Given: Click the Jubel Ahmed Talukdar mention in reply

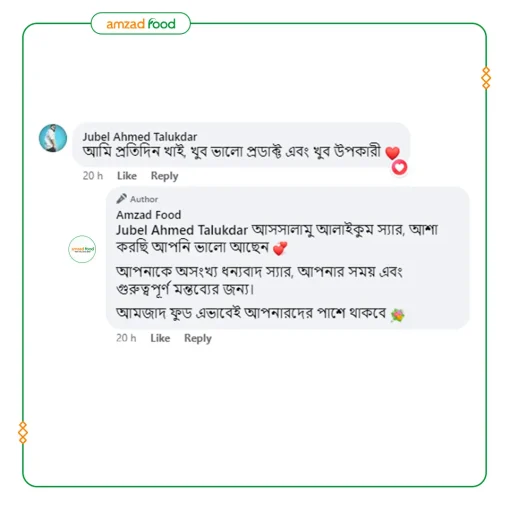Looking at the screenshot, I should point(182,230).
